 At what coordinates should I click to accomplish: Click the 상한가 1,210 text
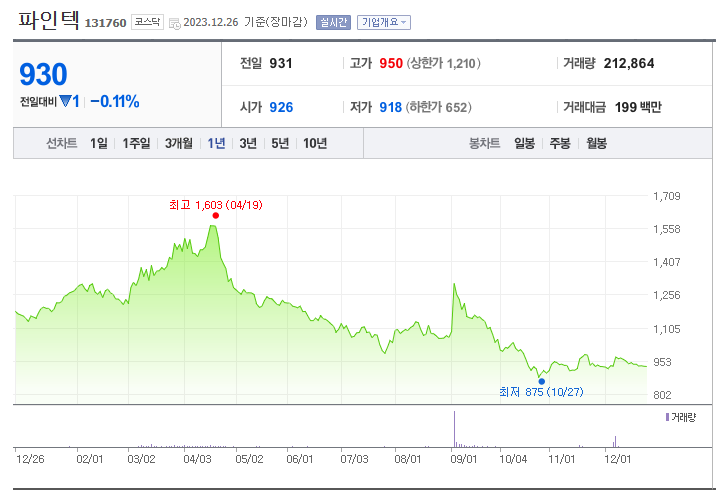coord(443,63)
